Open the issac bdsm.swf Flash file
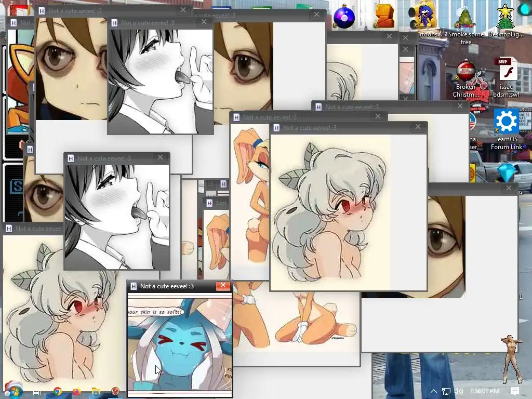Screen dimensions: 532x399 pos(506,78)
